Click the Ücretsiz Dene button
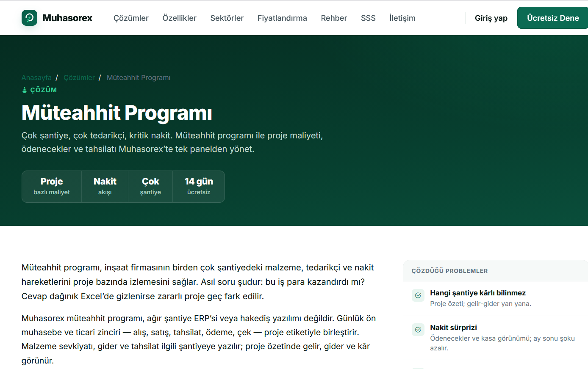Image resolution: width=588 pixels, height=369 pixels. click(x=552, y=18)
